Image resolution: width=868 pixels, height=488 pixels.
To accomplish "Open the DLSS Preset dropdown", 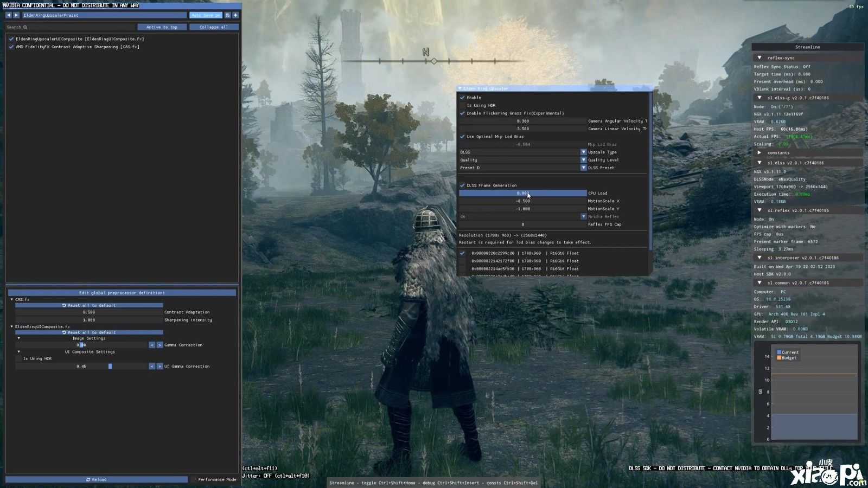I will (583, 168).
